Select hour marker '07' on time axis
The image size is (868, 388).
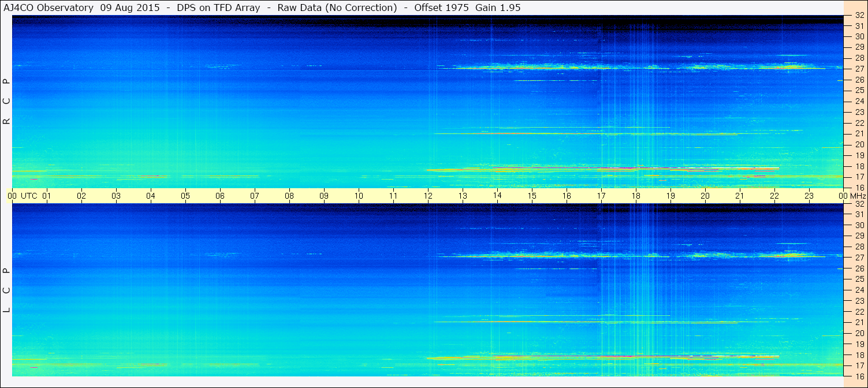coord(255,196)
